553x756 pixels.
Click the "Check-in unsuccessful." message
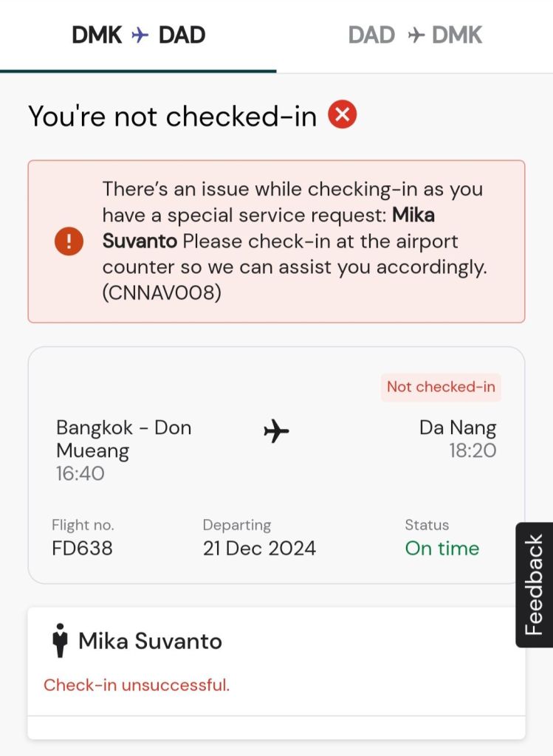pyautogui.click(x=137, y=685)
